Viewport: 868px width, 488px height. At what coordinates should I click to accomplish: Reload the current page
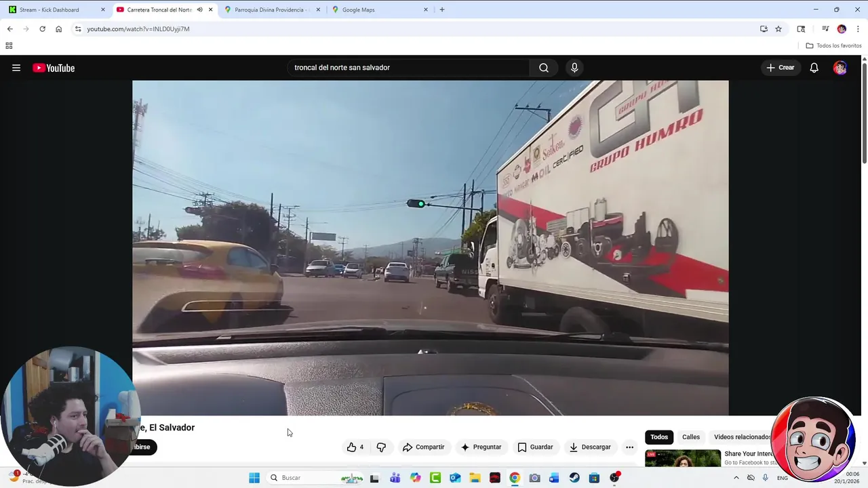click(42, 29)
